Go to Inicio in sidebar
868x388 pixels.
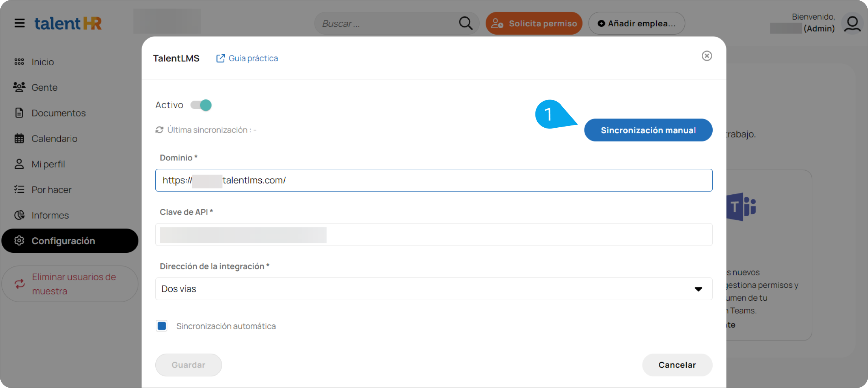point(43,62)
